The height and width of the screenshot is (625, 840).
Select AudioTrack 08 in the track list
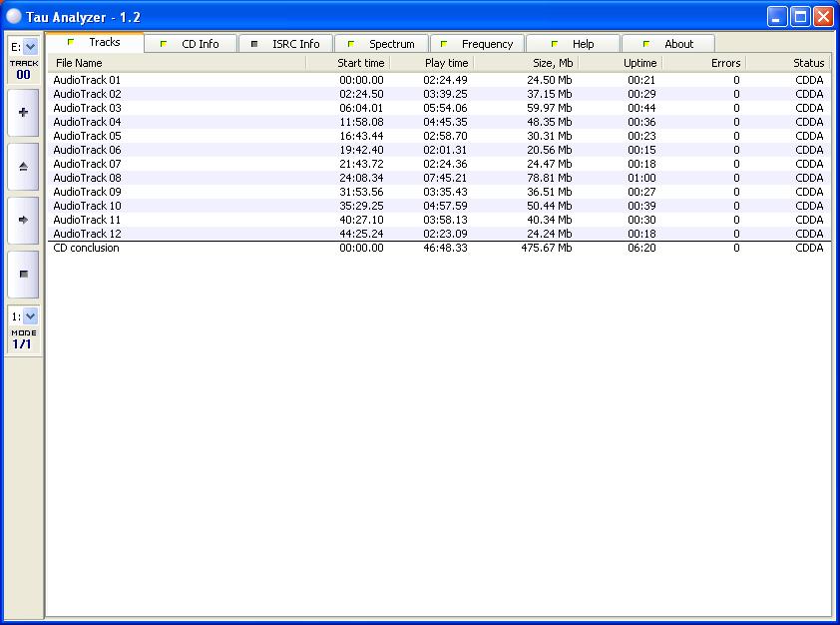tap(88, 178)
